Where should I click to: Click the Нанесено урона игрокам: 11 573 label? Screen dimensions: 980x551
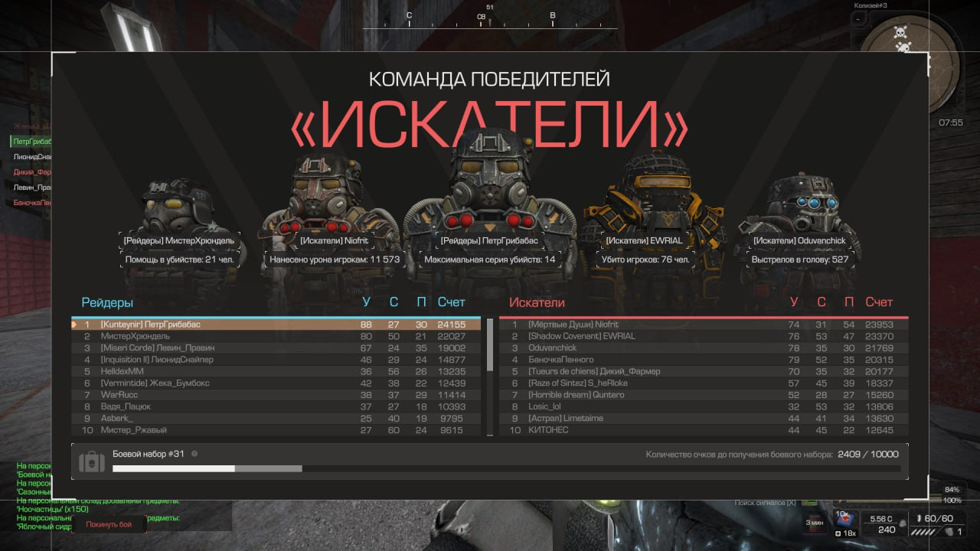(x=335, y=259)
